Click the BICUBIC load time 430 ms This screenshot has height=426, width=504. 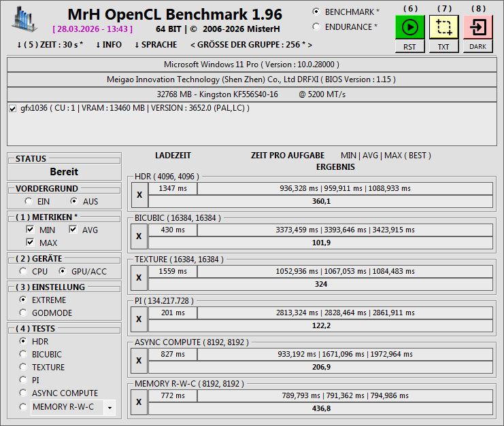pyautogui.click(x=173, y=230)
